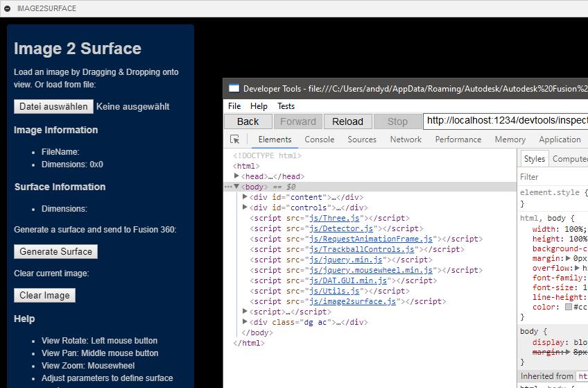Select the closing /body tag row

[257, 332]
